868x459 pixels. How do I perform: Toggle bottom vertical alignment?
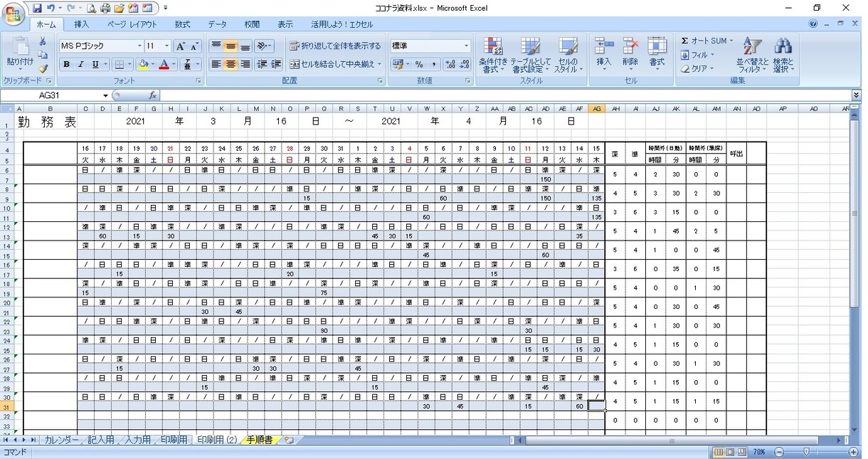245,46
